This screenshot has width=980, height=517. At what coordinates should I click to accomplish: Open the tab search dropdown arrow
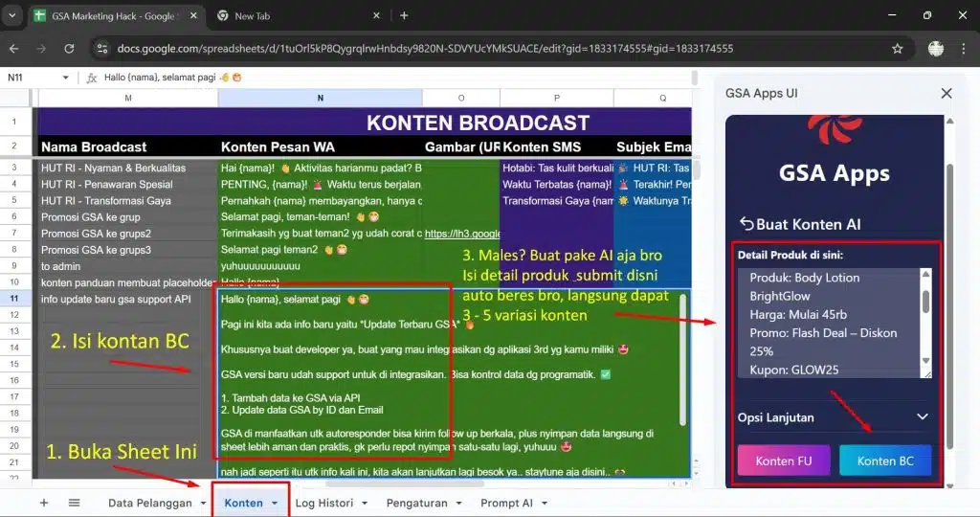[11, 15]
